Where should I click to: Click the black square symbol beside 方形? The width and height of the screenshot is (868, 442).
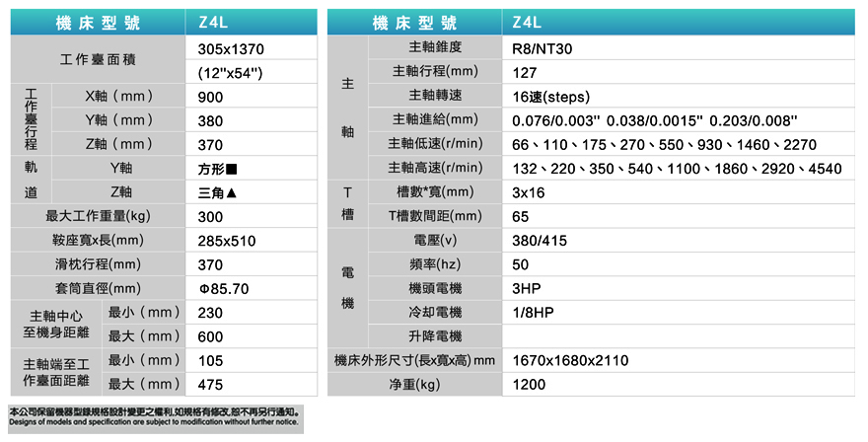pyautogui.click(x=231, y=169)
